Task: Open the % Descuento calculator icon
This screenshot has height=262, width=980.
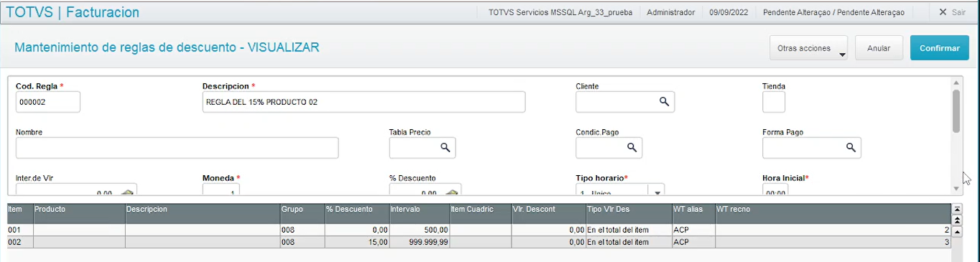Action: click(452, 192)
